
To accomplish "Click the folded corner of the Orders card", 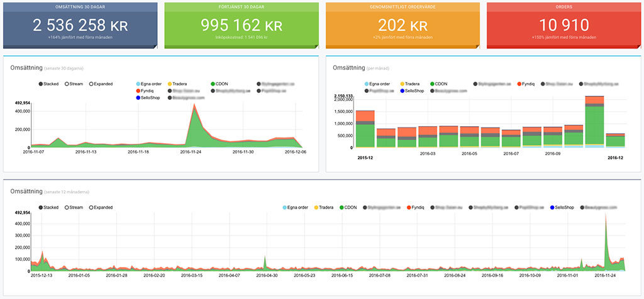I will (x=639, y=46).
